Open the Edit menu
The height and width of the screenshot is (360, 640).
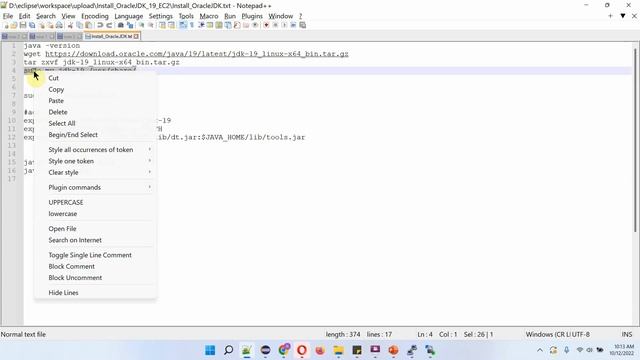click(24, 16)
